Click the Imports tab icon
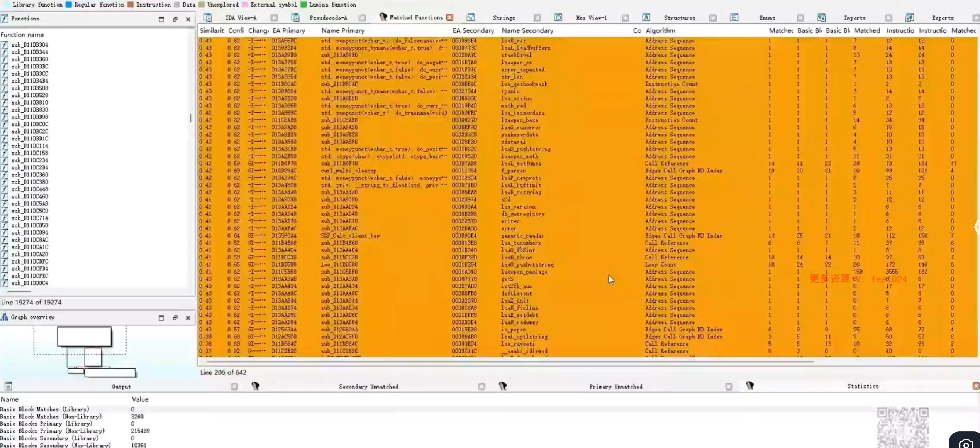Screen dimensions: 980x448 tap(821, 18)
